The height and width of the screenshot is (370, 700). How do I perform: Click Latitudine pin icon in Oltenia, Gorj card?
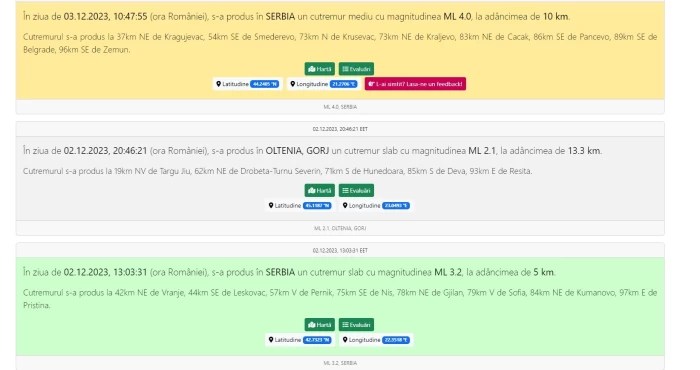[271, 205]
